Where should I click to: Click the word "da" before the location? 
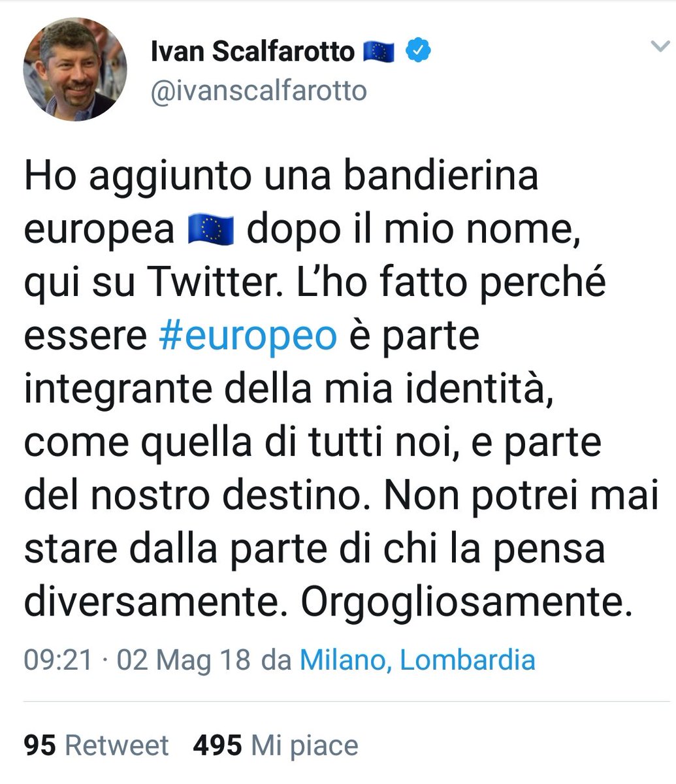[276, 660]
